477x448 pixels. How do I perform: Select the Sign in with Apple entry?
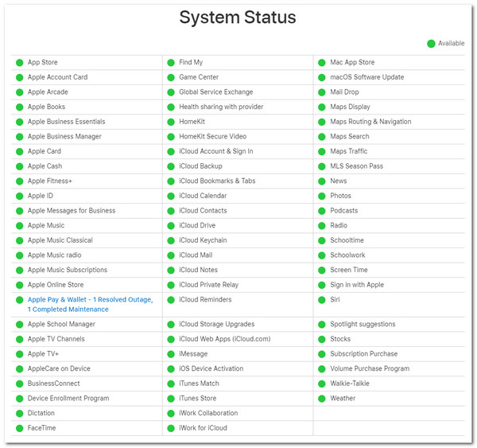[356, 285]
